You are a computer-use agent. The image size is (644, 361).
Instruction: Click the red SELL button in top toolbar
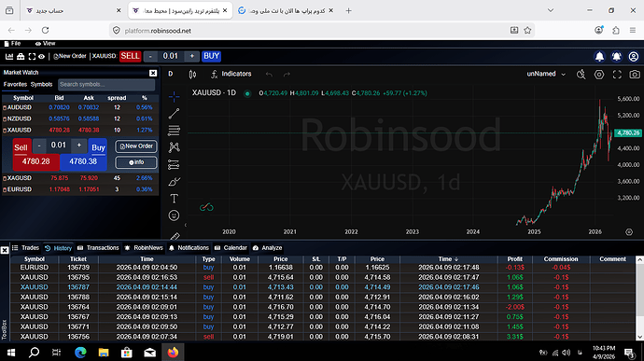(x=130, y=56)
